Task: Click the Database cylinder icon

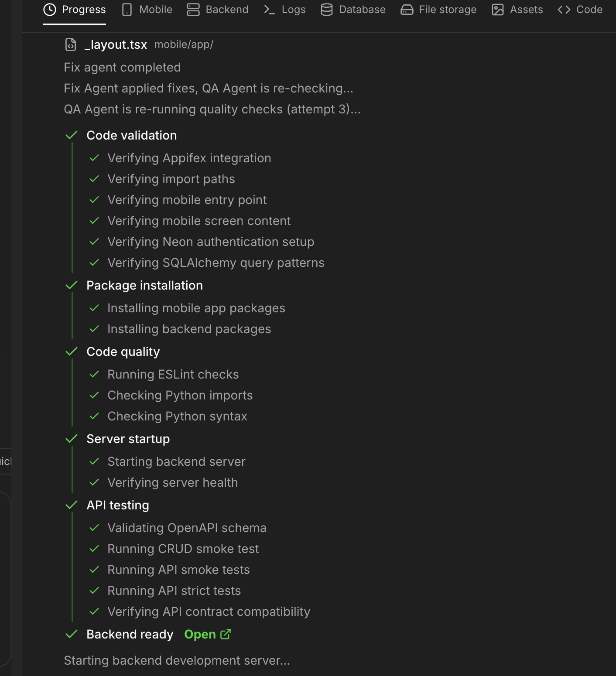Action: pyautogui.click(x=327, y=9)
